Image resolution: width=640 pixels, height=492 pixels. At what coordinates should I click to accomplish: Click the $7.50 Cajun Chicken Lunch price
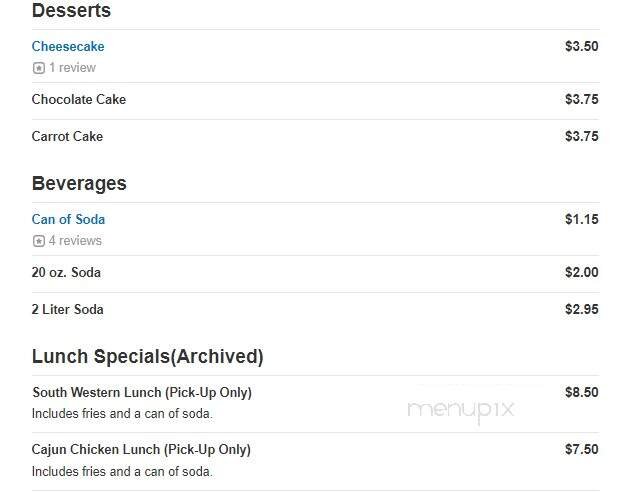(581, 450)
